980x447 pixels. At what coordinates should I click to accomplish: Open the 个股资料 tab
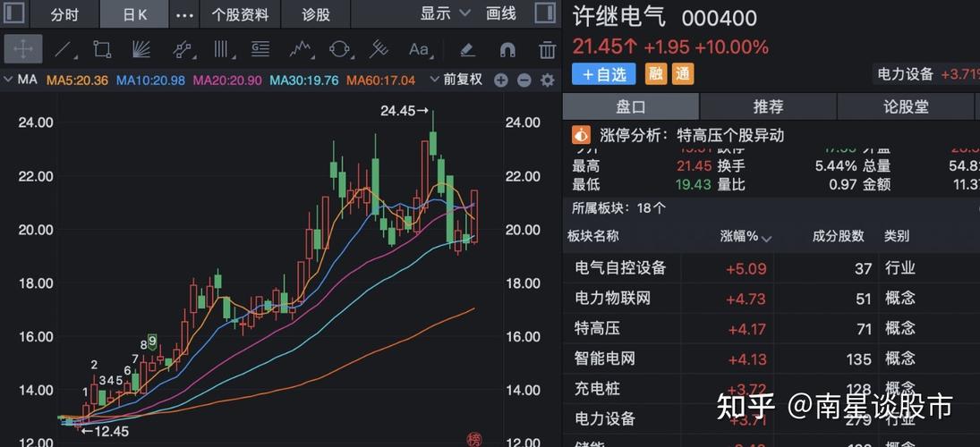coord(240,14)
